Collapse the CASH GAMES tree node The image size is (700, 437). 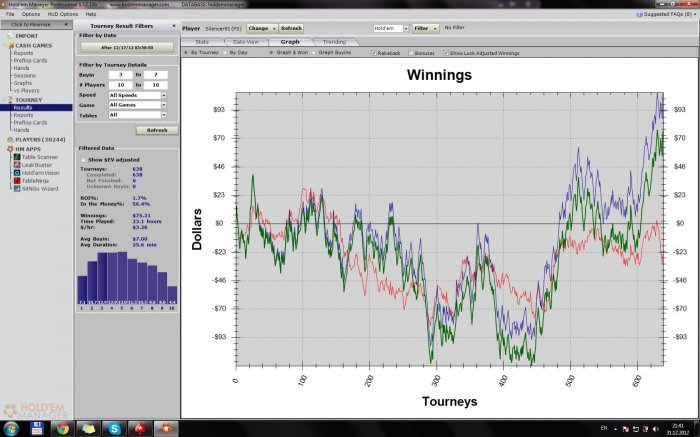(4, 45)
